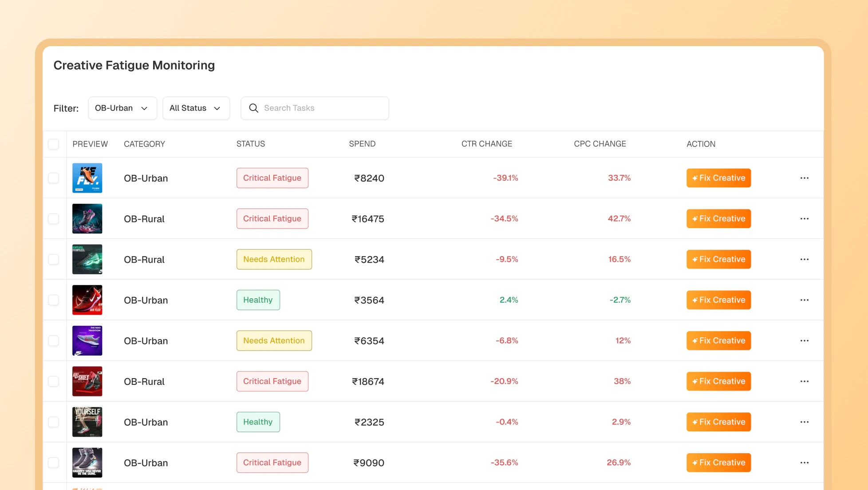Fix Creative for the ₹5234 row

pos(718,259)
